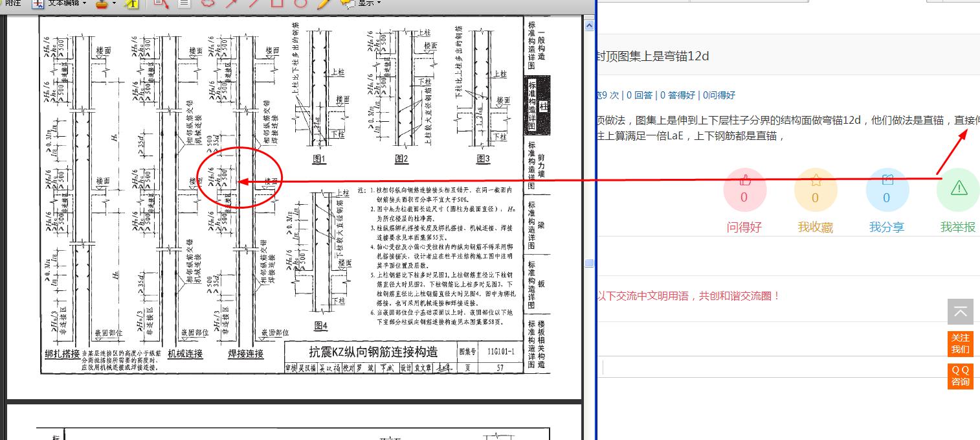
Task: Expand the 文本编辑 dropdown arrow
Action: (85, 3)
